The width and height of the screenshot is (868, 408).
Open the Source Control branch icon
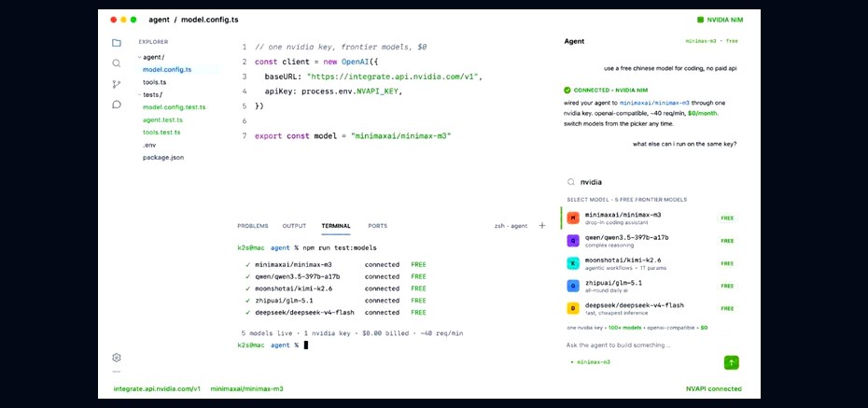click(117, 84)
